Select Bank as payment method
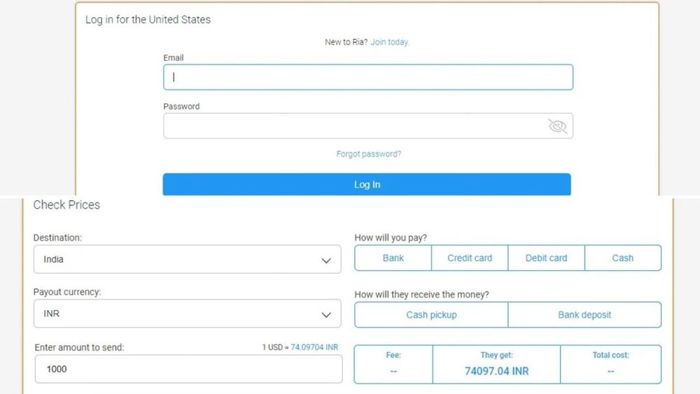The image size is (700, 394). click(x=393, y=258)
